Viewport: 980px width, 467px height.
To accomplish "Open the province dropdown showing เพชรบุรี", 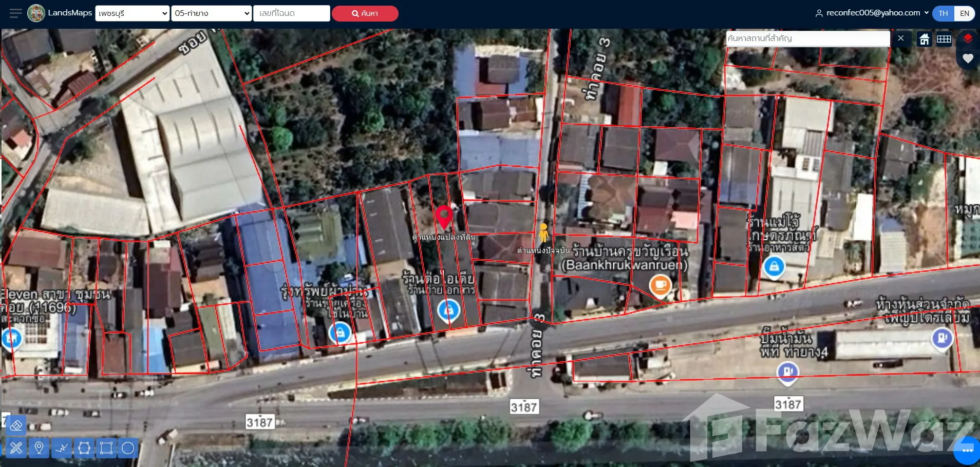I will (x=133, y=13).
